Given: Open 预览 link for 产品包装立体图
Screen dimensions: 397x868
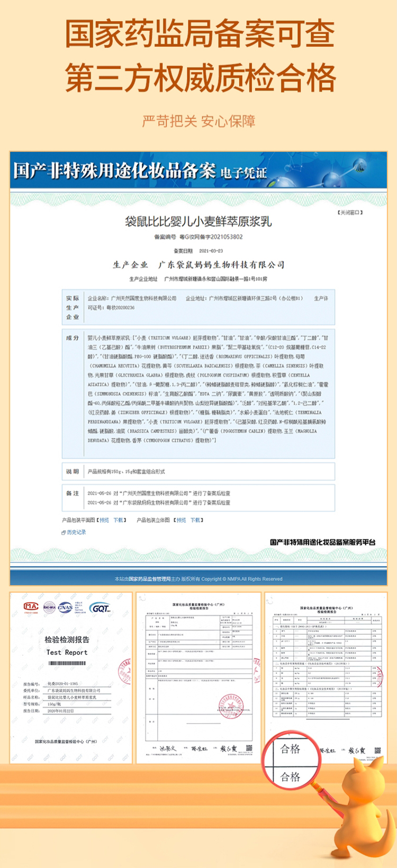Looking at the screenshot, I should (x=181, y=520).
